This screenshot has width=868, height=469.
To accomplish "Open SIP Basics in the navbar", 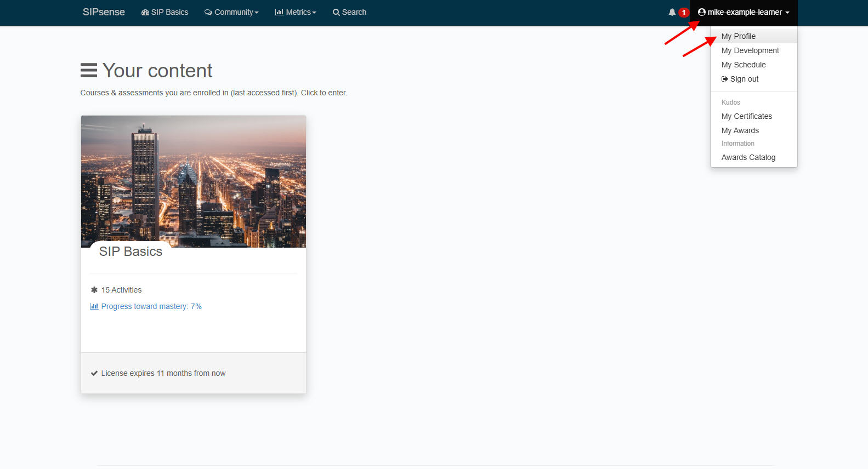I will pos(164,12).
